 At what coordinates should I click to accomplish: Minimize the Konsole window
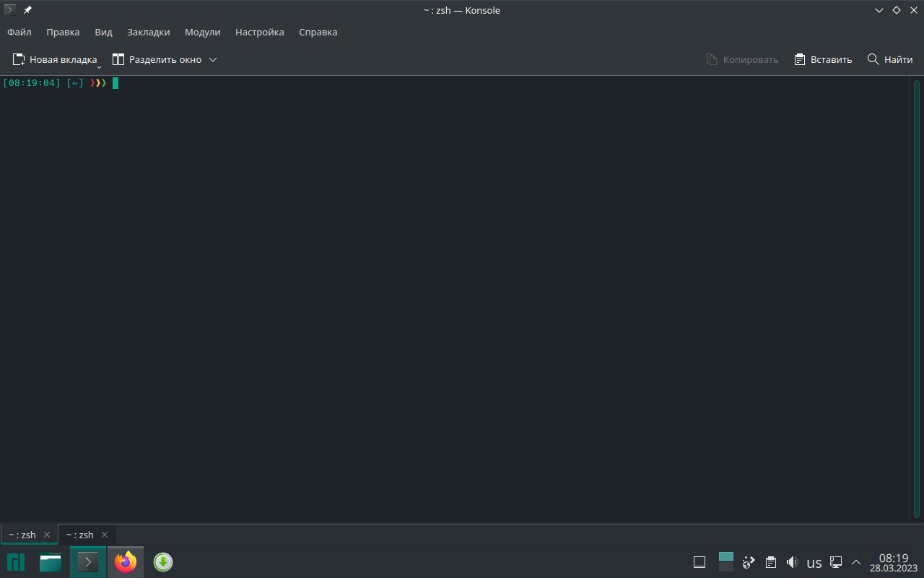879,10
